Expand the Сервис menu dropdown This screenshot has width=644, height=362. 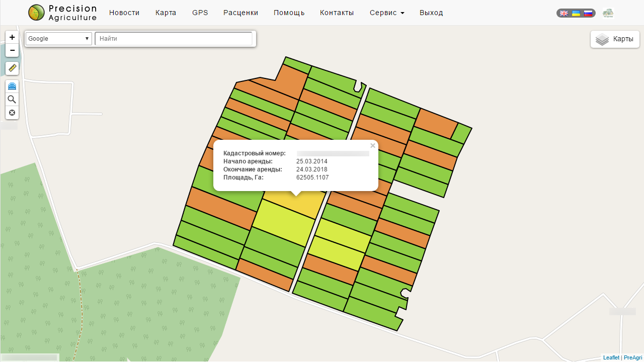click(387, 13)
